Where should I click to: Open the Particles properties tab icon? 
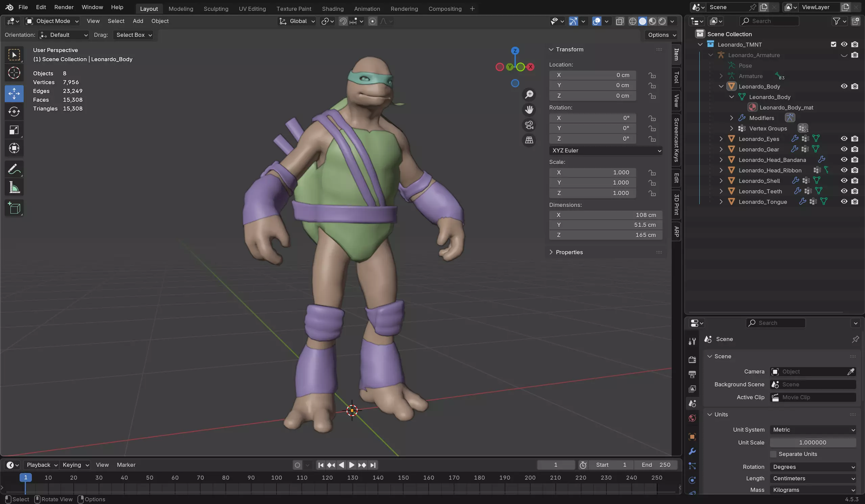click(x=692, y=466)
